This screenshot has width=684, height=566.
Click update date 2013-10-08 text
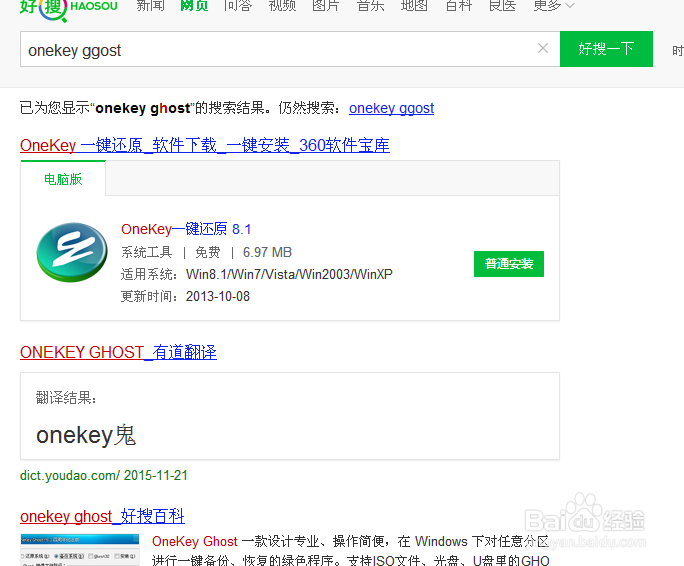[218, 296]
